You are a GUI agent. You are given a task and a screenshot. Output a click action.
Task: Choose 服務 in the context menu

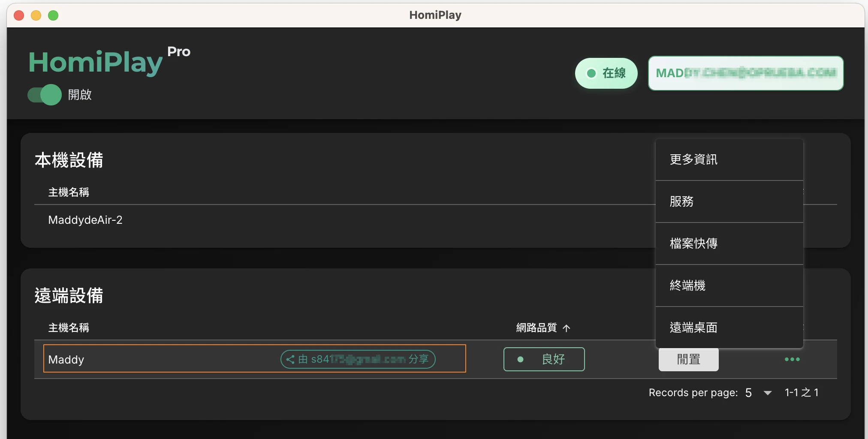click(x=729, y=201)
